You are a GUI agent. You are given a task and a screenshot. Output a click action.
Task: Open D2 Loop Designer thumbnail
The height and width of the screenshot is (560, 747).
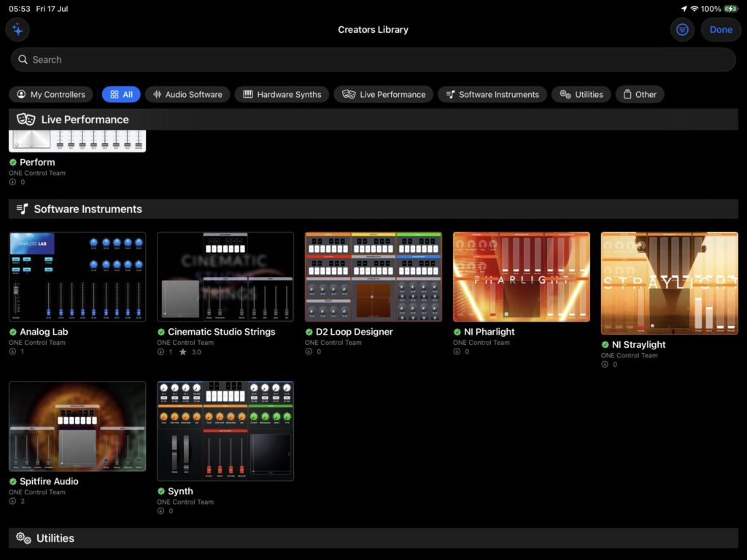pos(373,276)
